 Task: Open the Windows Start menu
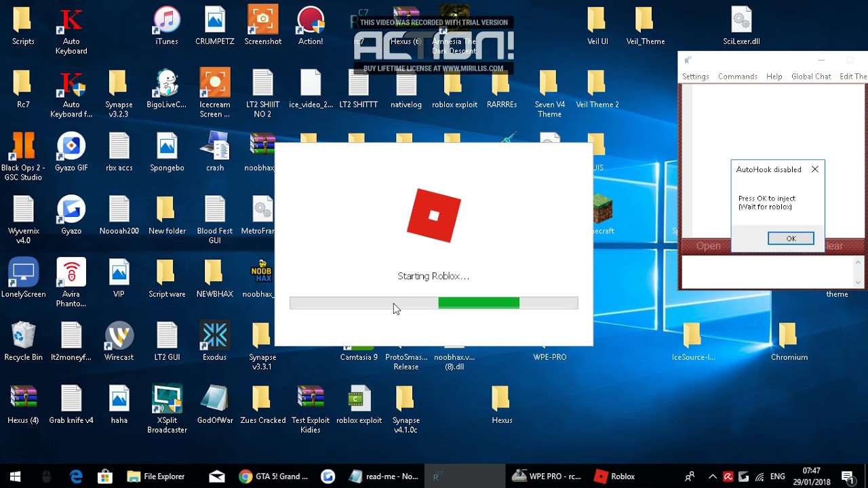15,476
